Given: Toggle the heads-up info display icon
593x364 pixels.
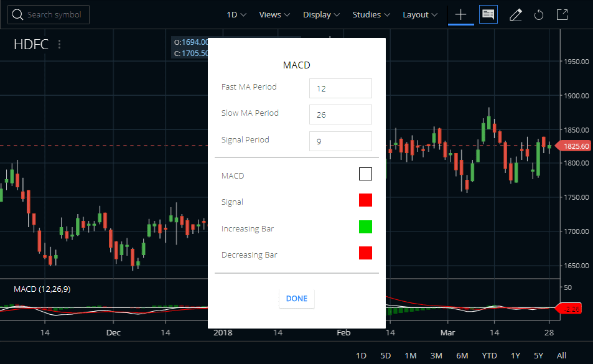Looking at the screenshot, I should 488,15.
